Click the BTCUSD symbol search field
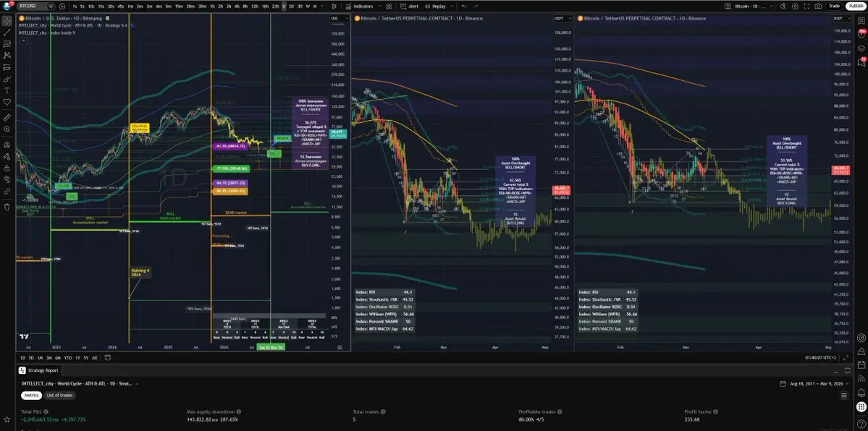 click(36, 6)
